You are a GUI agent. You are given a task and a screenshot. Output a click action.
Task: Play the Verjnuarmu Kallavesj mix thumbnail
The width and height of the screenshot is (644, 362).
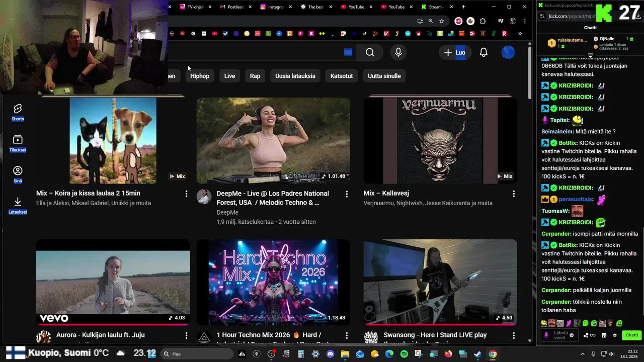pyautogui.click(x=440, y=140)
